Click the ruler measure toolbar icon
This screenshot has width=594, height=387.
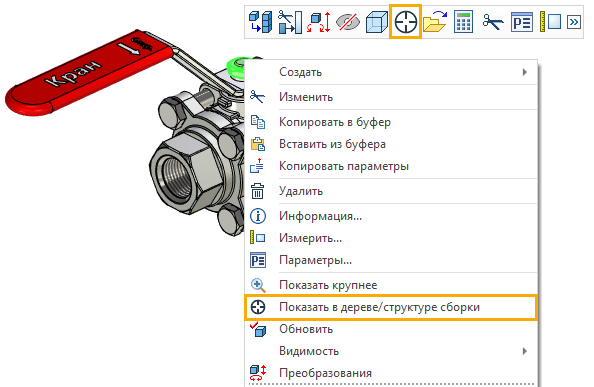[x=550, y=22]
